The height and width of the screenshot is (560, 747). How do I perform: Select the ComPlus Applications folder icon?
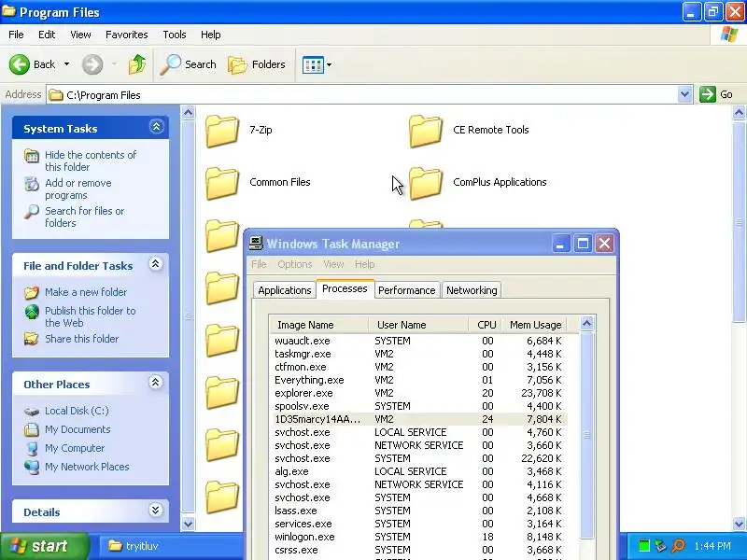[x=426, y=182]
